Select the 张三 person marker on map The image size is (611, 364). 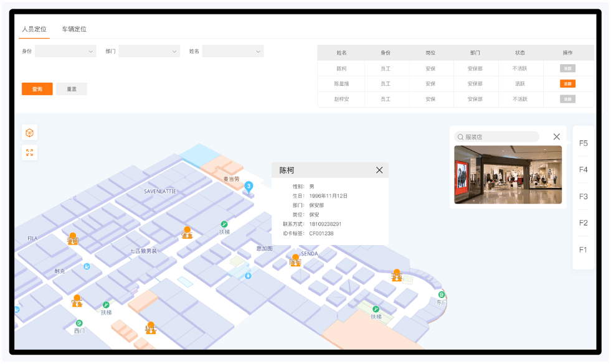click(187, 233)
